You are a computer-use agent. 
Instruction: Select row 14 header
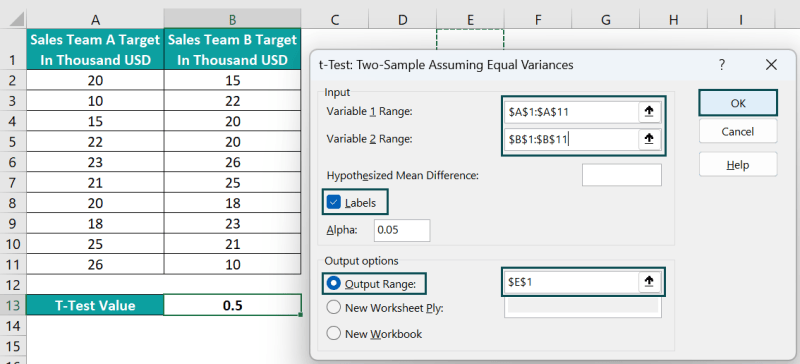coord(13,326)
